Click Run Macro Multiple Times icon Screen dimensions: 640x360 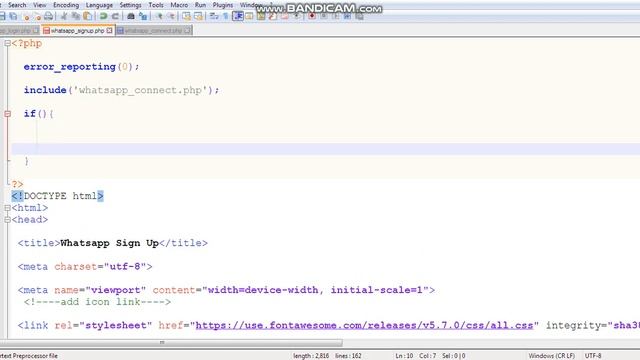[x=347, y=16]
